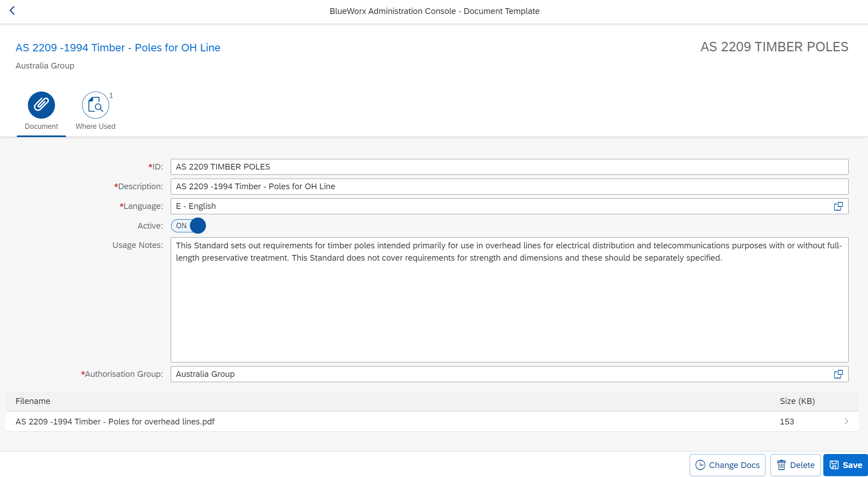Click the Delete trash icon
This screenshot has height=477, width=868.
point(781,465)
